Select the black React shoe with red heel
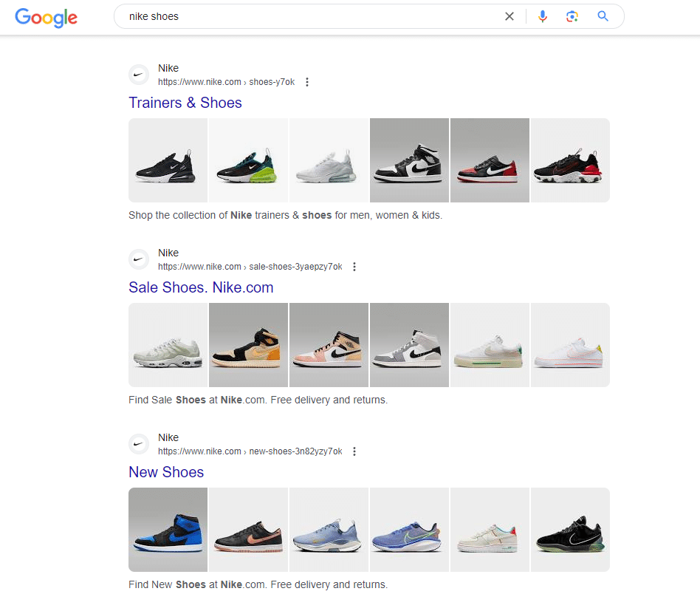The width and height of the screenshot is (700, 594). coord(570,160)
